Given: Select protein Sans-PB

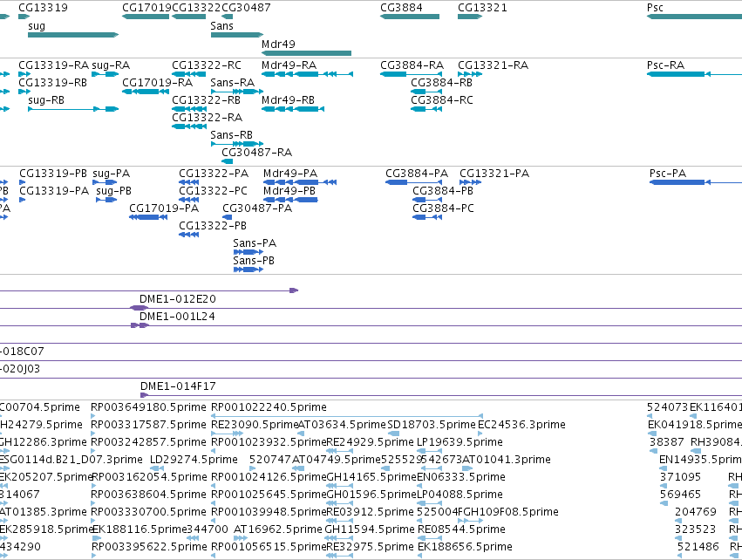Looking at the screenshot, I should pos(254,262).
